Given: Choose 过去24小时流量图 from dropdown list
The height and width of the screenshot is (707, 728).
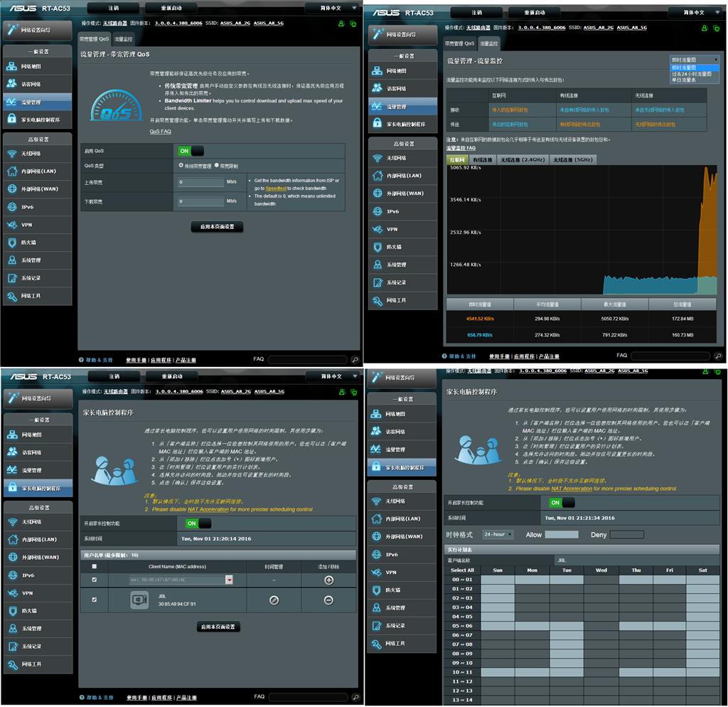Looking at the screenshot, I should coord(691,74).
